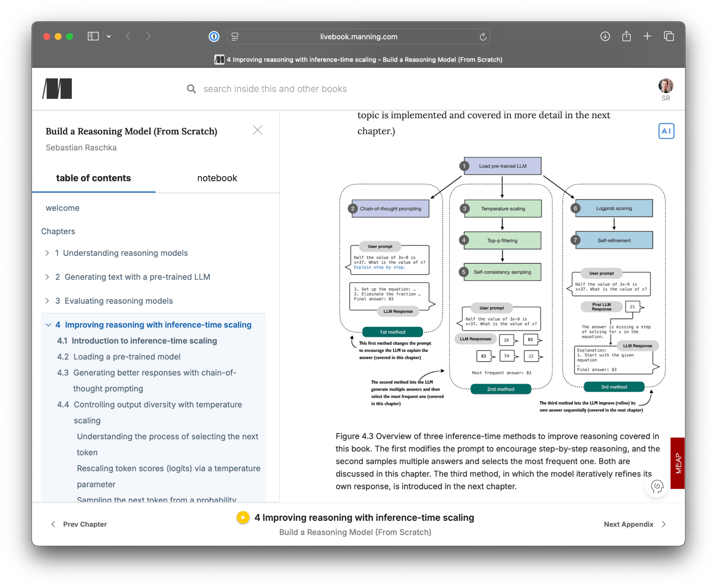Switch to the notebook tab
Viewport: 717px width, 588px height.
pos(217,178)
